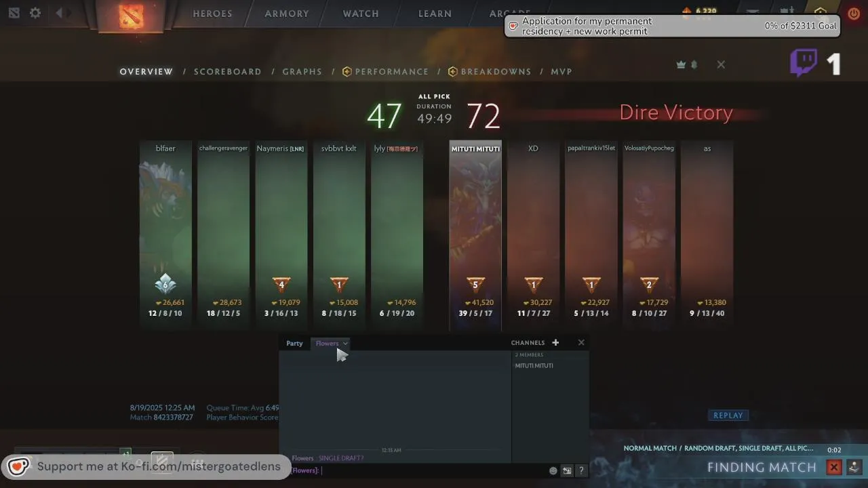Click the chat pop-out icon beside emoticon
868x488 pixels.
pos(567,470)
